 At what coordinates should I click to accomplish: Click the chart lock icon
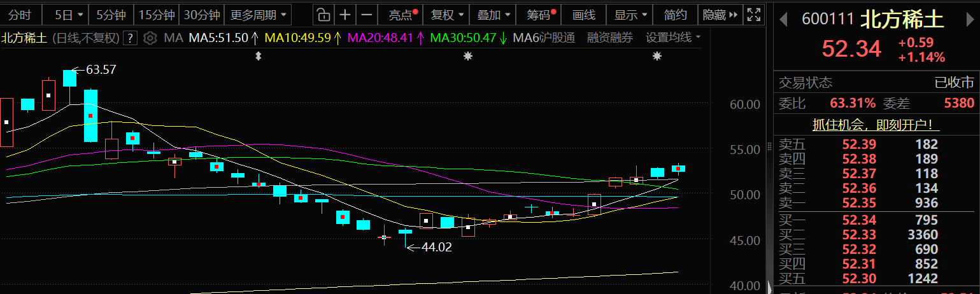point(323,14)
